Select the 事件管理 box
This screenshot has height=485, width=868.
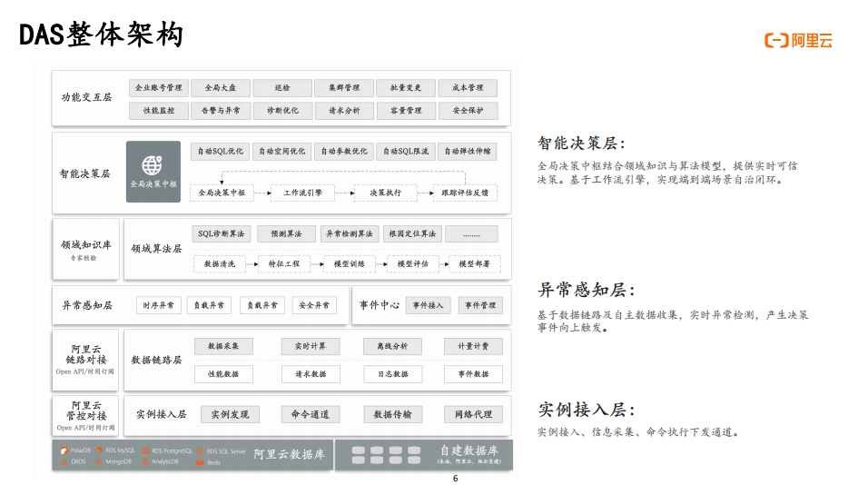tap(480, 305)
